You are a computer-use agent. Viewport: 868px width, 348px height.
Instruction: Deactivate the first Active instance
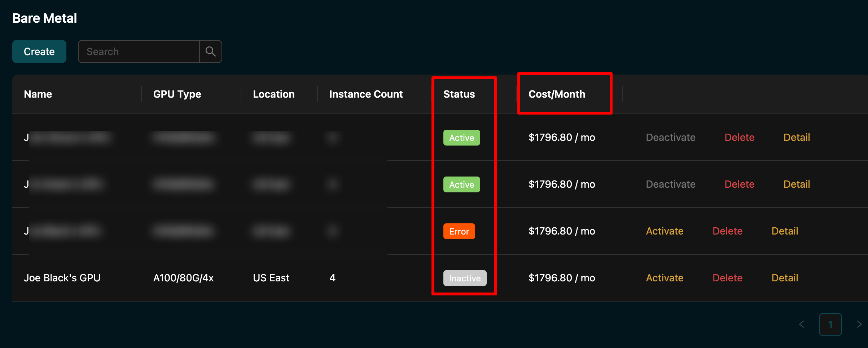point(670,137)
